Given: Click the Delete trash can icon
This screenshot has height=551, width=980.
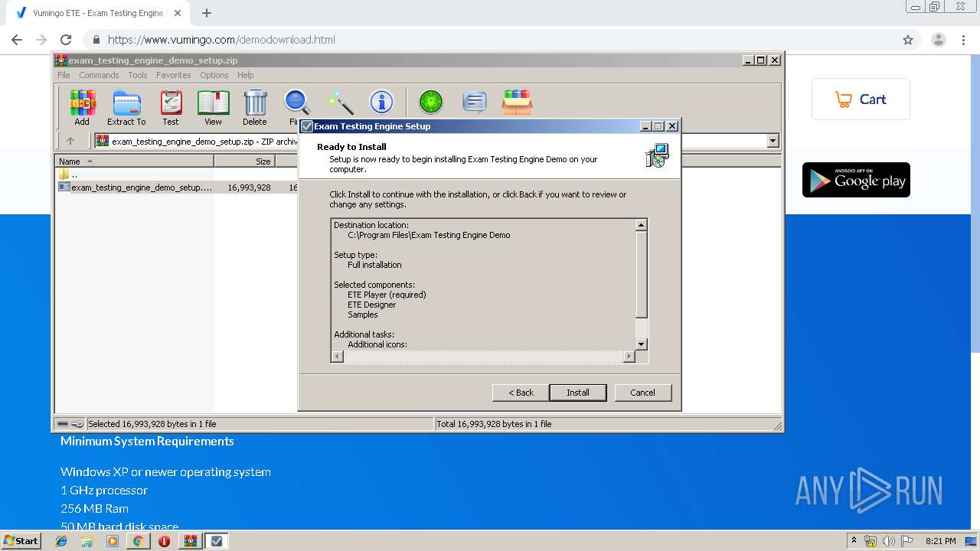Looking at the screenshot, I should (x=255, y=107).
